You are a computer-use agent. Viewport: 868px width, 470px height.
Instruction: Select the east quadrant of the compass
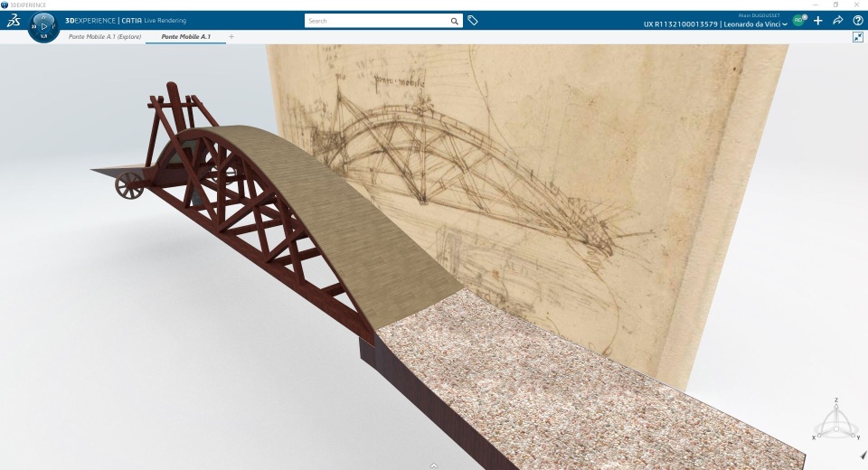point(53,26)
